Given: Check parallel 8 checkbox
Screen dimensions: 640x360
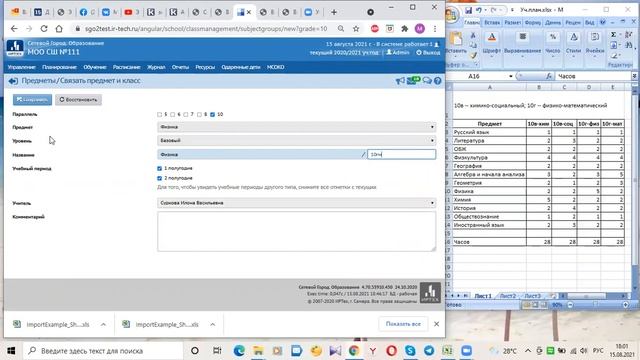Looking at the screenshot, I should (x=199, y=115).
